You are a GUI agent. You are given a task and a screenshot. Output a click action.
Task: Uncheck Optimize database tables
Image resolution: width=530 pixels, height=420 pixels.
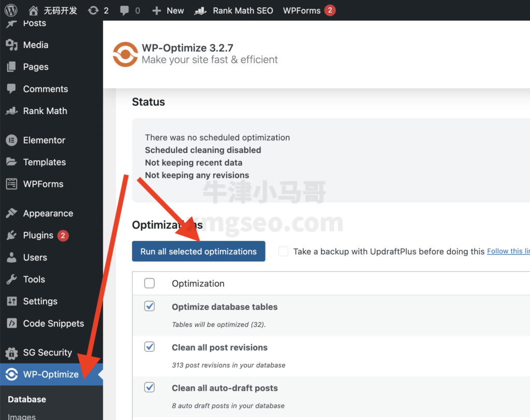pos(150,306)
